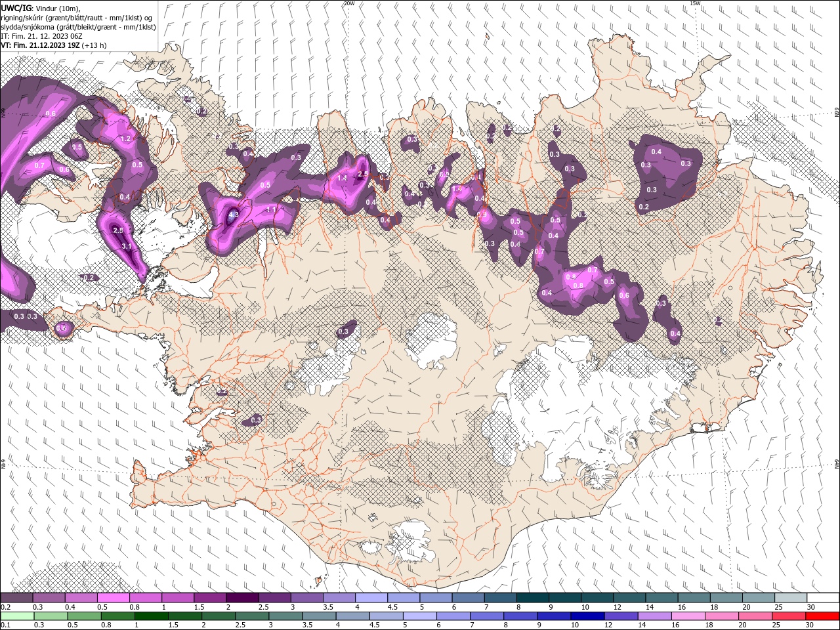The height and width of the screenshot is (630, 840).
Task: Click the 2.8 snowfall value on the map
Action: (x=118, y=230)
